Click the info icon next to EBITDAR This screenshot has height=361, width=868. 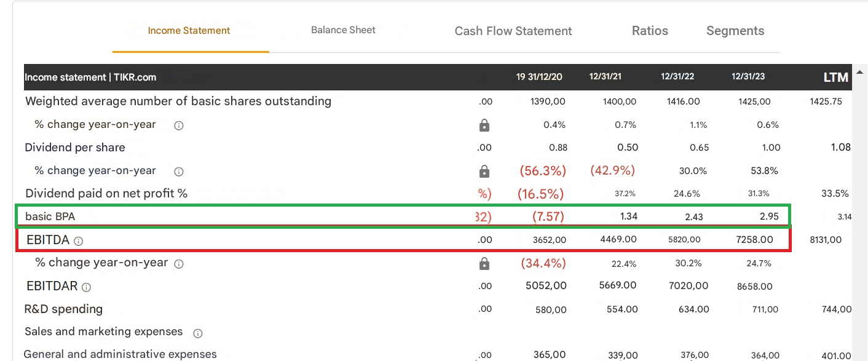coord(86,287)
